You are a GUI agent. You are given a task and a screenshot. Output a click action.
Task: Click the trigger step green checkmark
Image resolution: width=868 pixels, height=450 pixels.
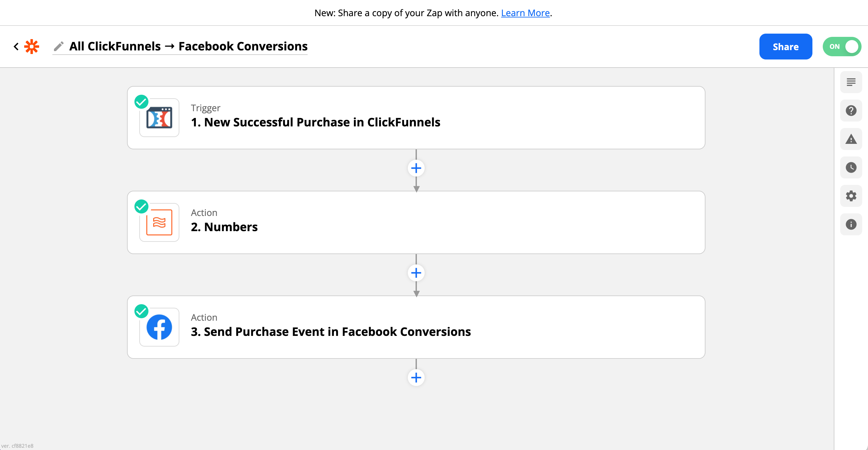142,102
